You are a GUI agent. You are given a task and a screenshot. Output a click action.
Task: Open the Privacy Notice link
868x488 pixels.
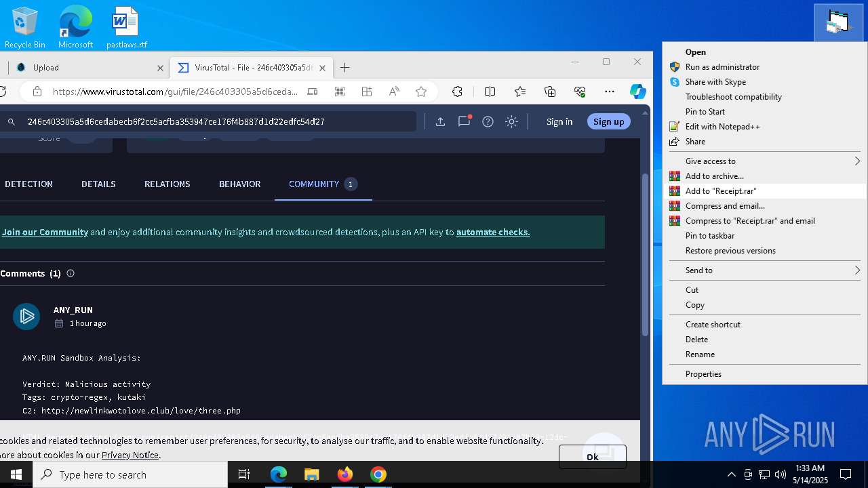(x=130, y=455)
